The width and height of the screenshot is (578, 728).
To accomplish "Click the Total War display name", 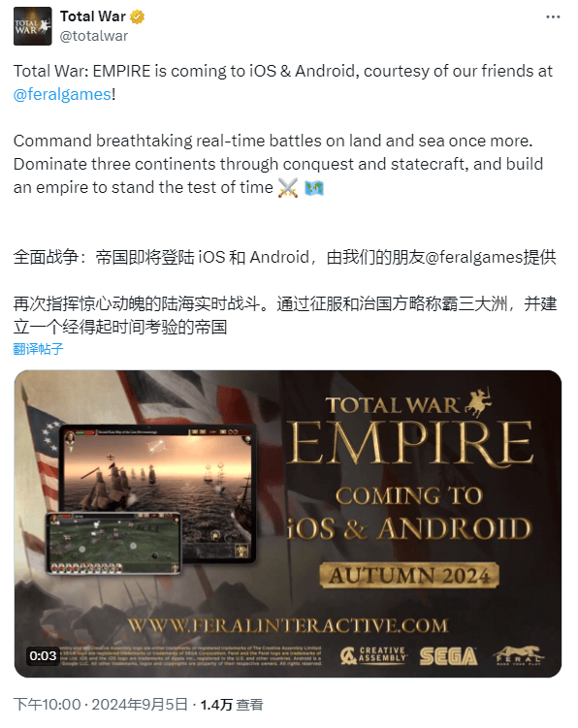I will 93,16.
